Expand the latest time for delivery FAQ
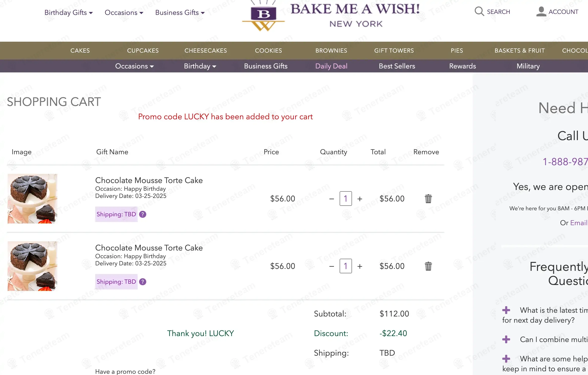Screen dimensions: 588x375 pyautogui.click(x=506, y=310)
